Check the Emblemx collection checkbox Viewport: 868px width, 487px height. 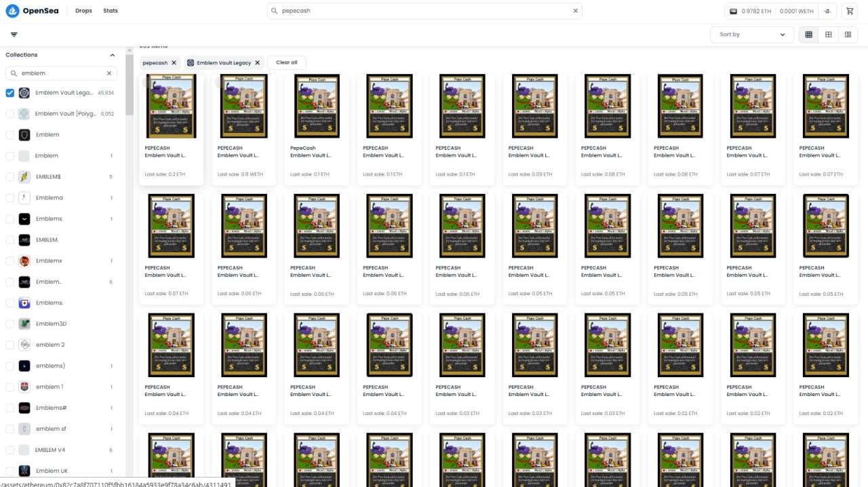9,261
